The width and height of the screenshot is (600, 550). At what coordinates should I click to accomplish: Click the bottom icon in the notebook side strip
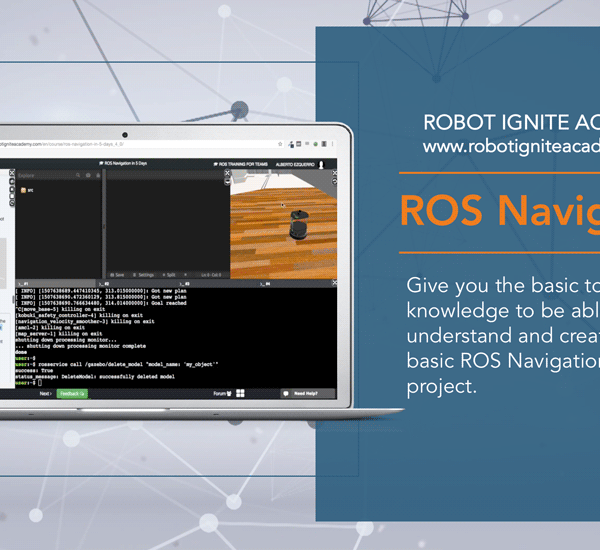tap(12, 204)
